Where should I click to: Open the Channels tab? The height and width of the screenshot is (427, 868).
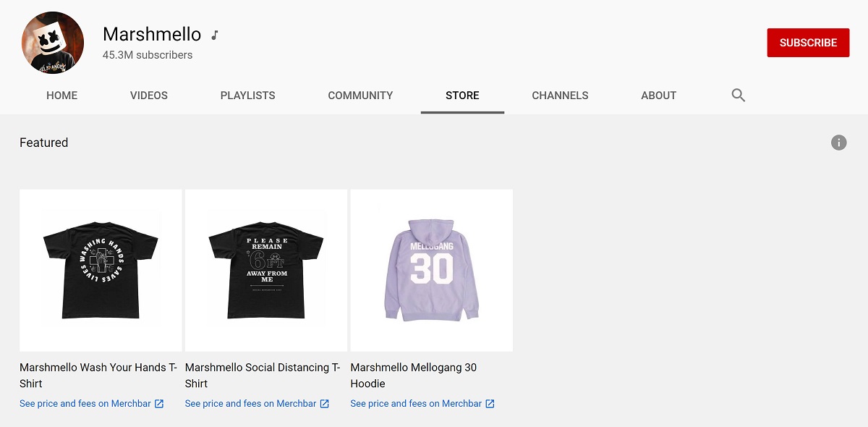click(x=560, y=96)
